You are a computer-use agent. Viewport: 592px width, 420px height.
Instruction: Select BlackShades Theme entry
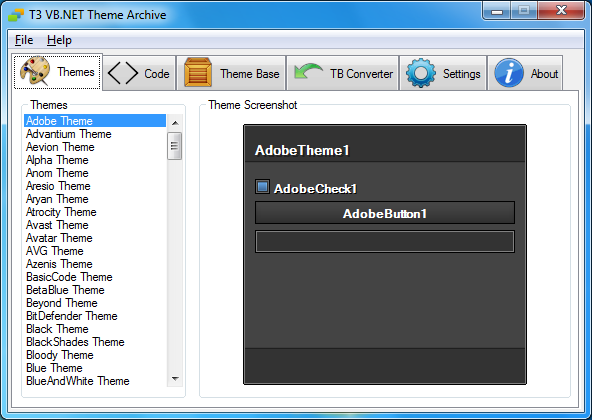pos(95,342)
